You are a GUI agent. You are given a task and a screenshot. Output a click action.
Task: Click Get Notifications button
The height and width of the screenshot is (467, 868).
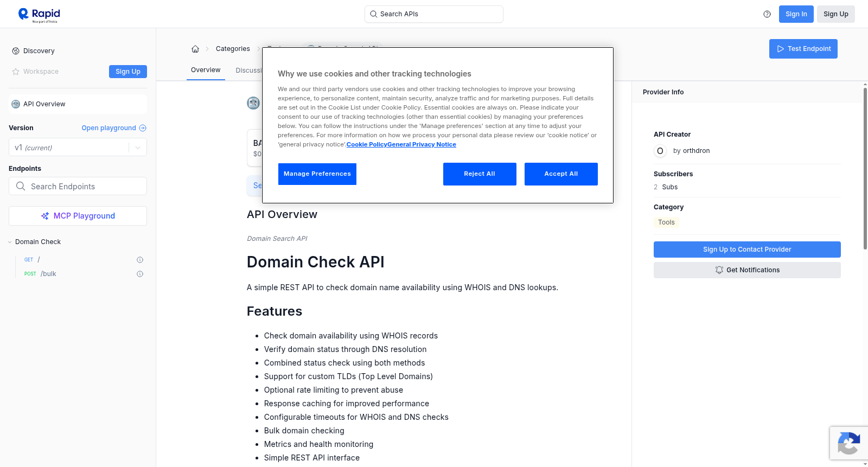(x=747, y=270)
